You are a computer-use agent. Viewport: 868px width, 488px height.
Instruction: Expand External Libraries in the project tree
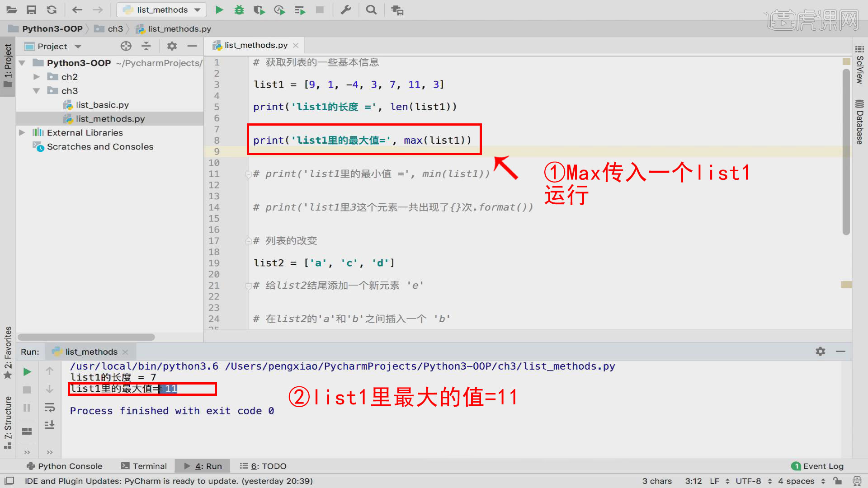22,132
